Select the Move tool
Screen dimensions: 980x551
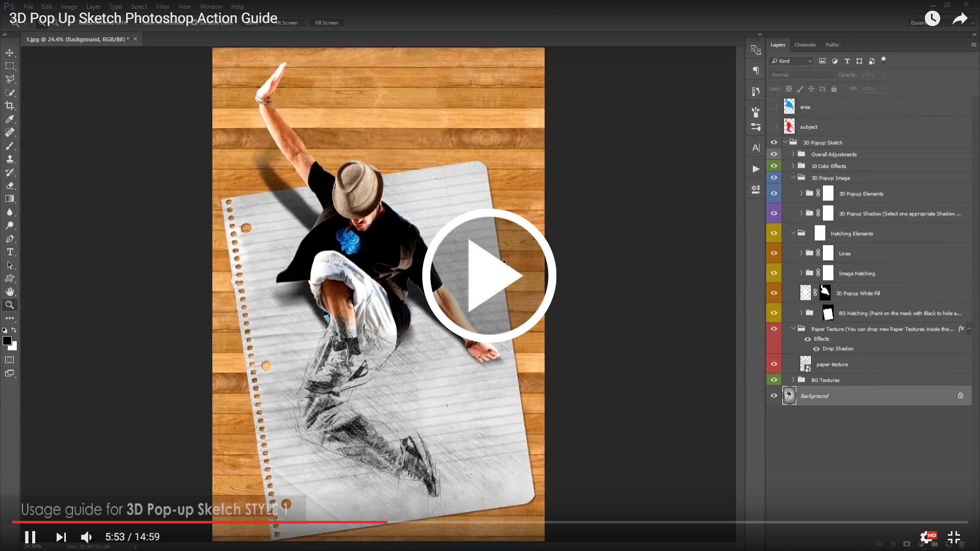click(10, 53)
